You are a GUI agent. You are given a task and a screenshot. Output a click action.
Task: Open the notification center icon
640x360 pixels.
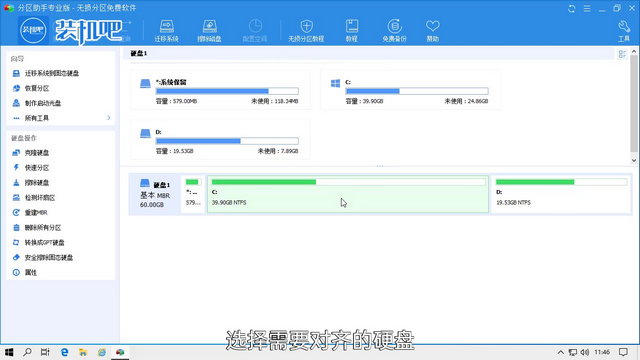(623, 352)
